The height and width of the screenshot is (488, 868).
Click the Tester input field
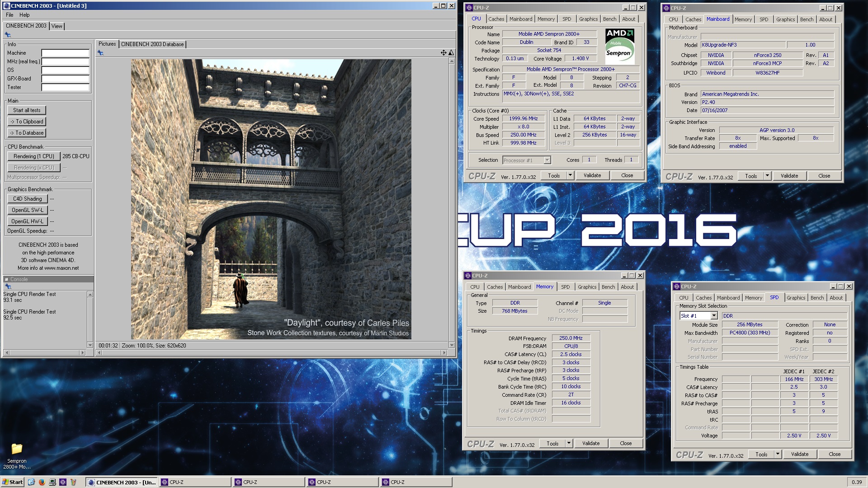click(x=66, y=87)
